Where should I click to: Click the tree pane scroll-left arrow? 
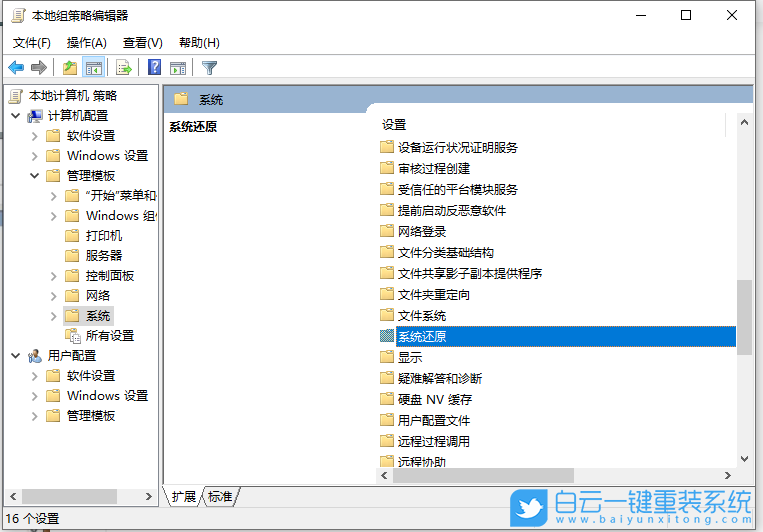point(13,496)
